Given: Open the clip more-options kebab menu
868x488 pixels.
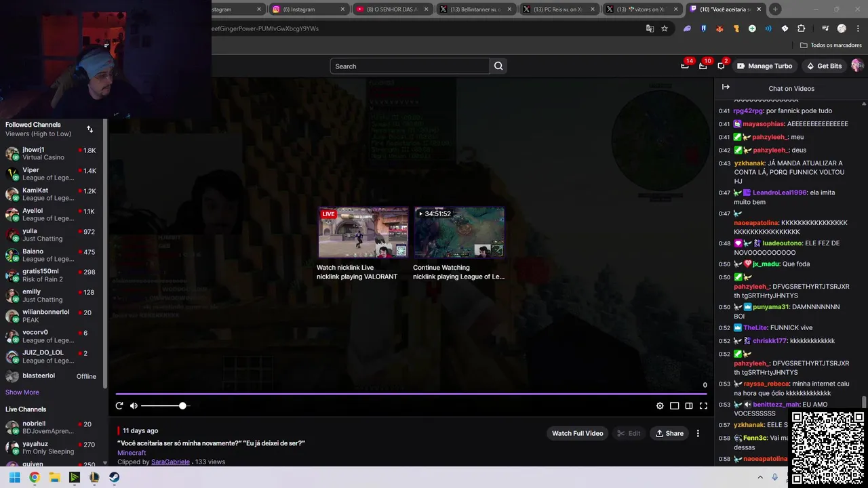Looking at the screenshot, I should tap(698, 433).
